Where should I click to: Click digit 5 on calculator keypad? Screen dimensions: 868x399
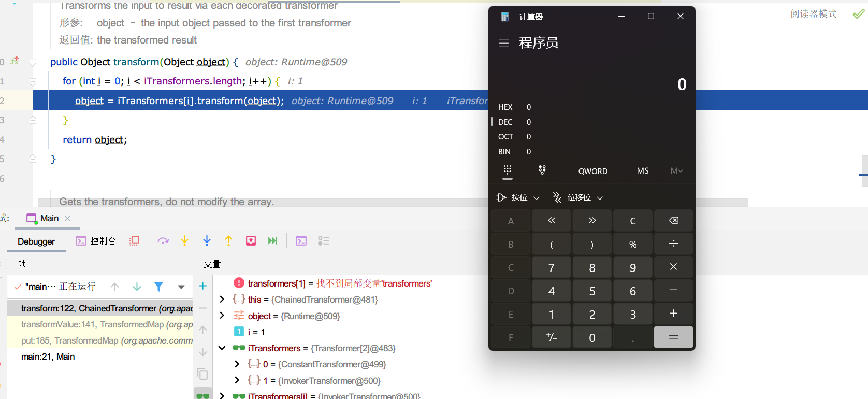[x=592, y=290]
